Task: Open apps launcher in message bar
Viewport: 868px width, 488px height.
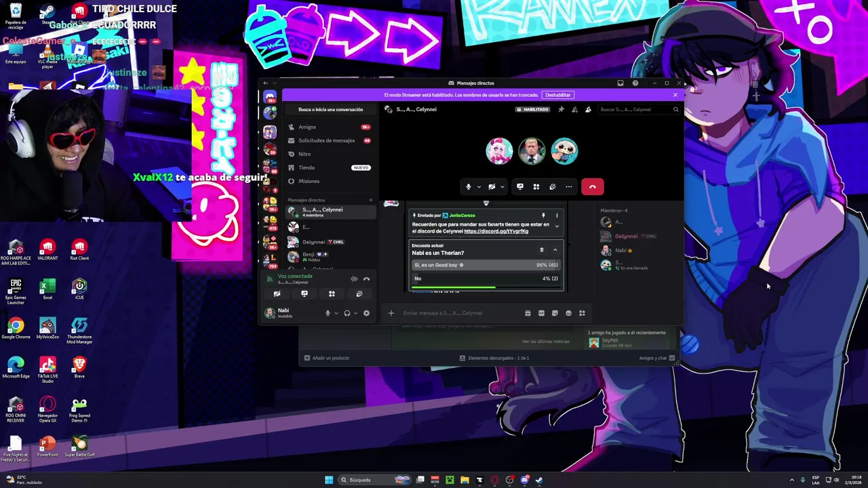Action: (x=582, y=313)
